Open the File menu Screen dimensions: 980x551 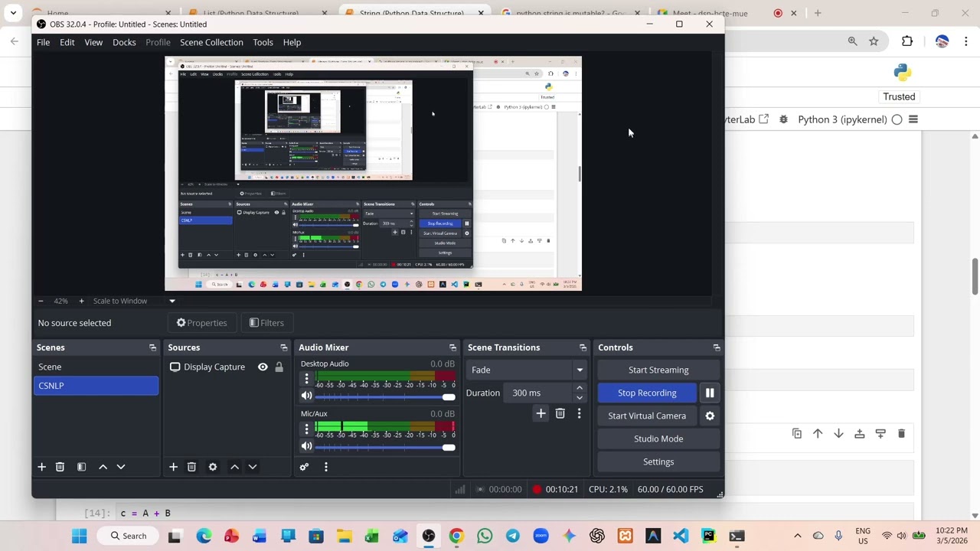coord(43,42)
